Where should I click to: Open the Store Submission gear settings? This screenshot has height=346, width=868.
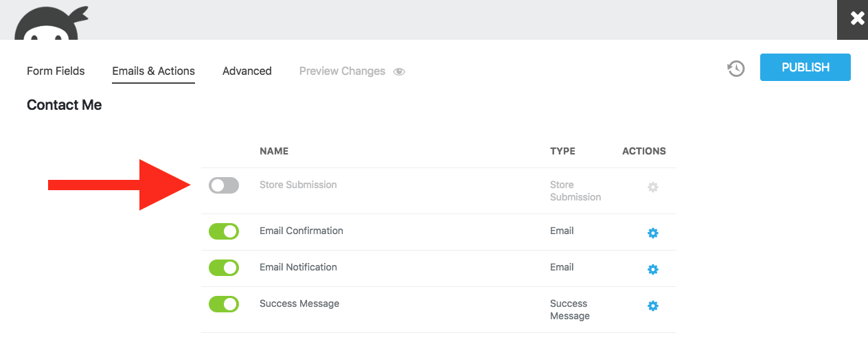[653, 187]
